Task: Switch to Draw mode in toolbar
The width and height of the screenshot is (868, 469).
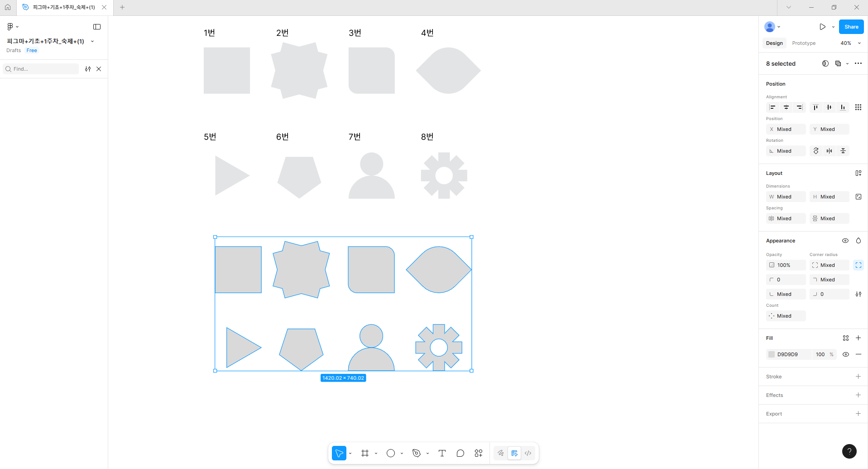Action: tap(501, 453)
